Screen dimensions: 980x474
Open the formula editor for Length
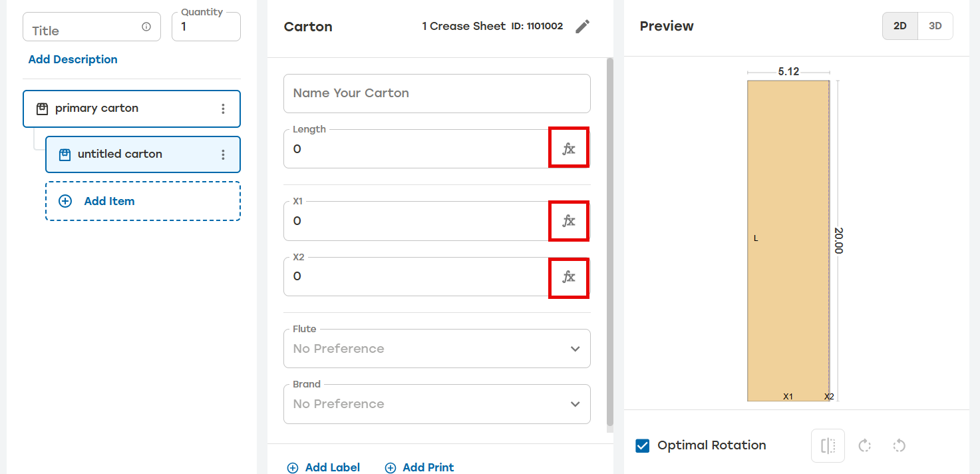click(569, 148)
